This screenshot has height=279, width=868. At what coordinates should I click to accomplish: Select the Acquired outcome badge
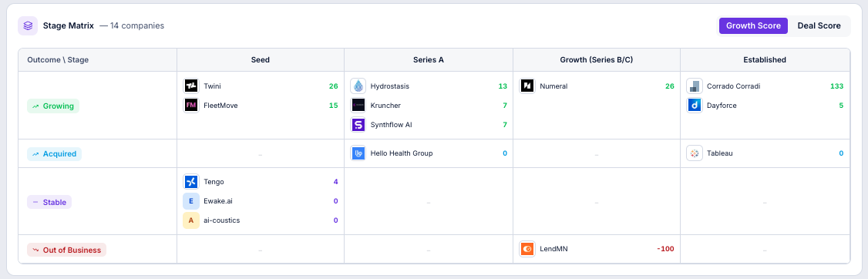click(x=54, y=154)
